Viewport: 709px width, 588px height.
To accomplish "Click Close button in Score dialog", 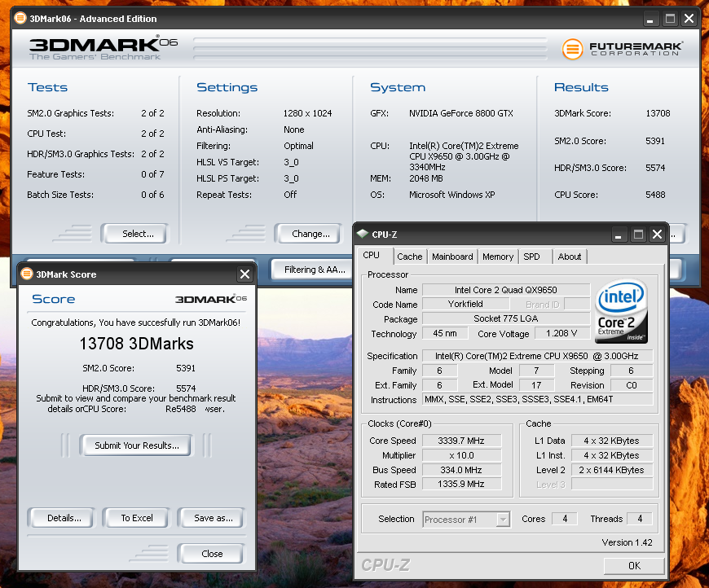I will (x=211, y=554).
